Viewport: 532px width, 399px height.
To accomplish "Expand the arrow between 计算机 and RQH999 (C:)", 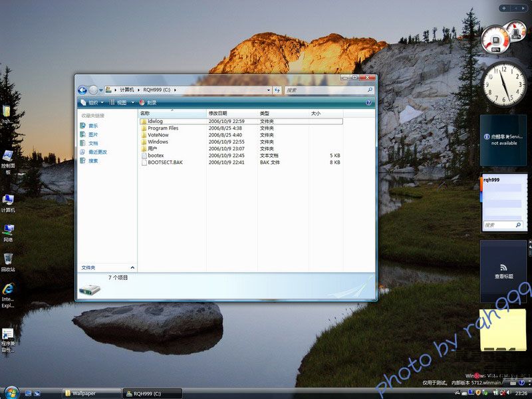I will (x=138, y=90).
